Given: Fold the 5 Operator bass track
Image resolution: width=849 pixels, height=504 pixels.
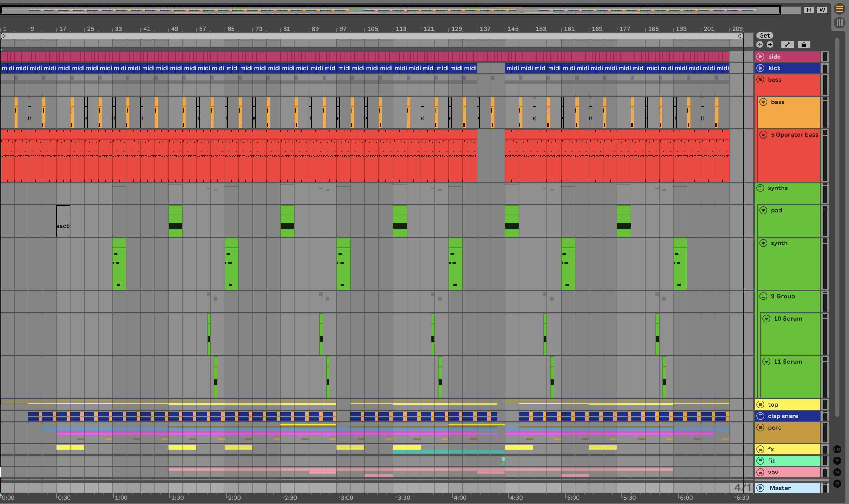Looking at the screenshot, I should (763, 135).
